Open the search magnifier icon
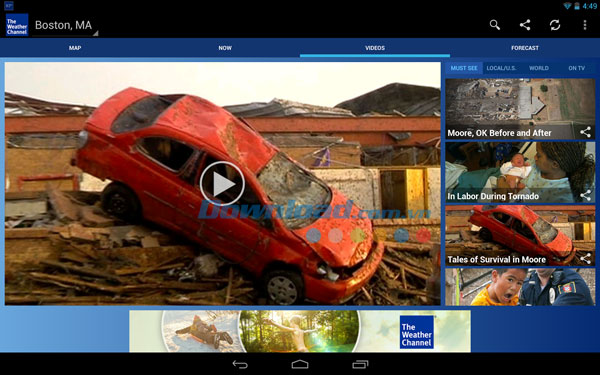 click(x=494, y=25)
